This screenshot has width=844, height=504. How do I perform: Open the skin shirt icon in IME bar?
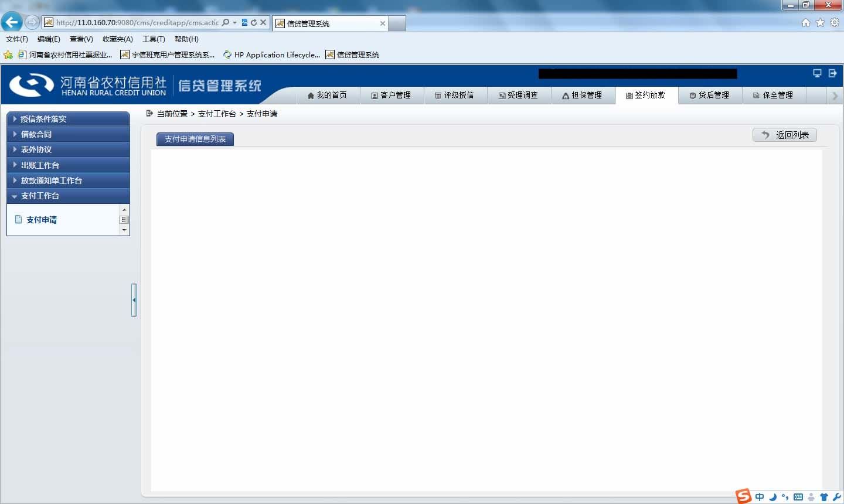click(x=824, y=497)
